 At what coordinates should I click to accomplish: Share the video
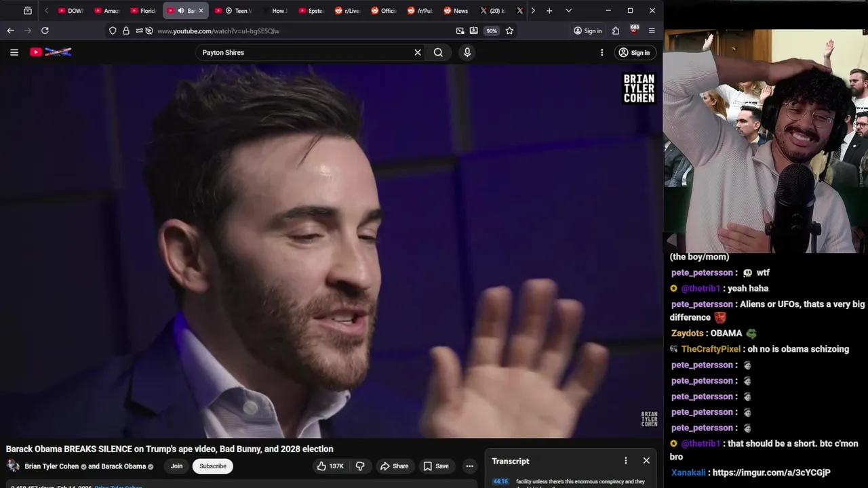[394, 466]
